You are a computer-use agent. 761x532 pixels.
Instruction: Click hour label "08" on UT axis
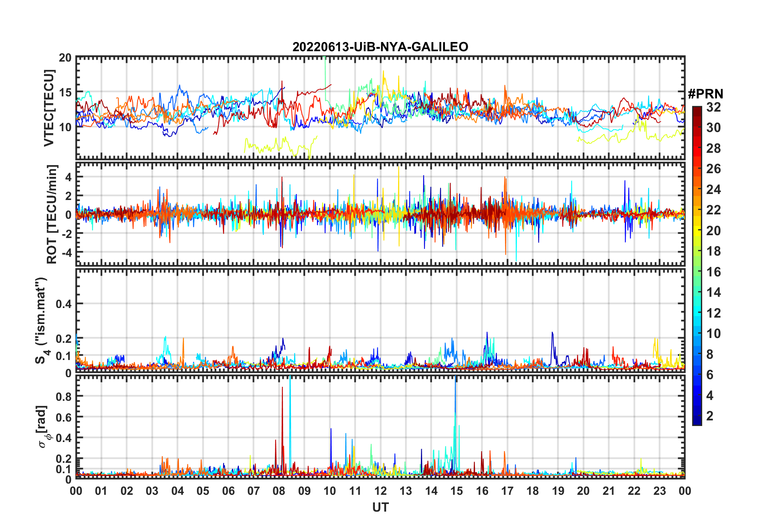[x=279, y=491]
